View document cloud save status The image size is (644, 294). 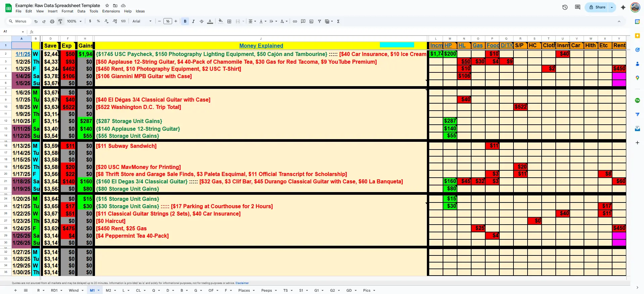[x=123, y=5]
